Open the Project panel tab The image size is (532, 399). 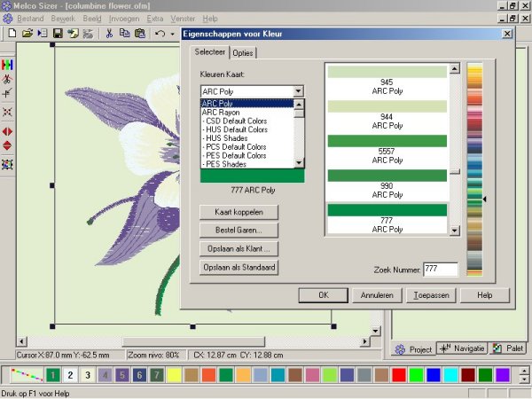point(413,349)
